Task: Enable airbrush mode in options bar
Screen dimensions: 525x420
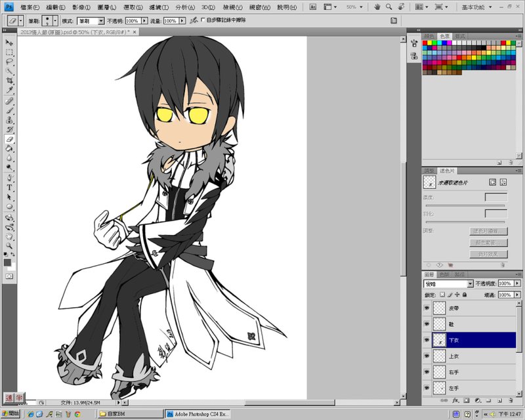Action: (x=194, y=21)
